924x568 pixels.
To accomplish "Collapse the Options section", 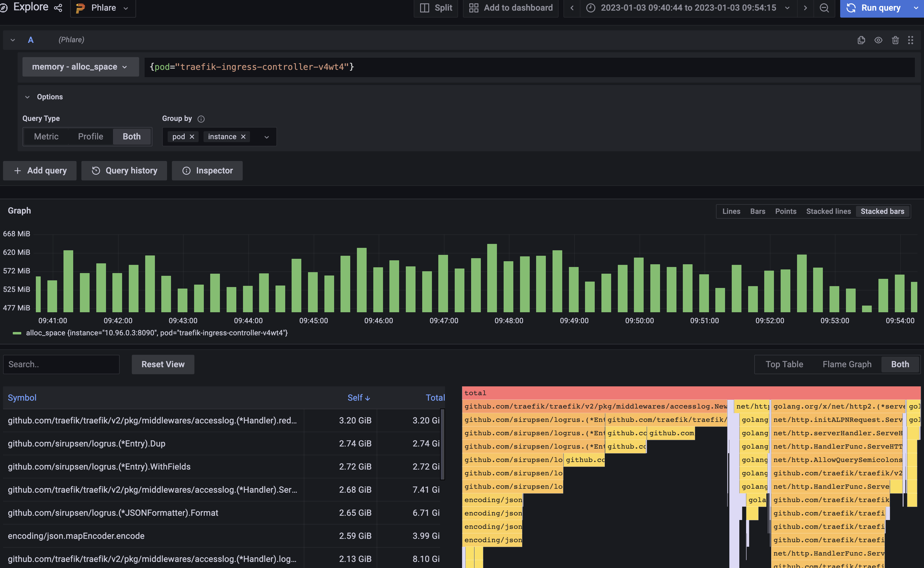I will [x=27, y=97].
